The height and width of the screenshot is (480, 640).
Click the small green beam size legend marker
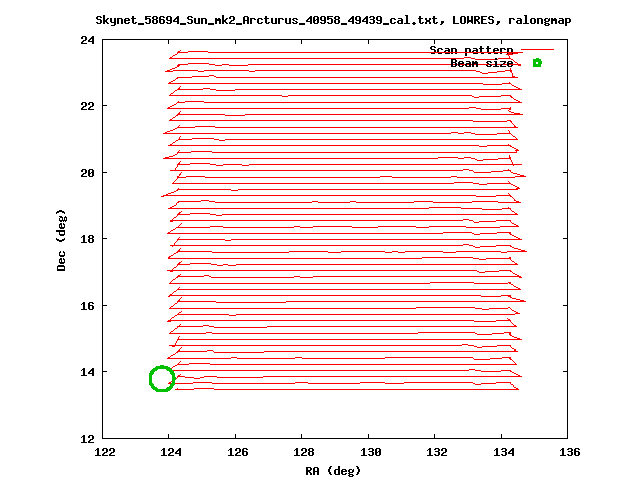537,63
